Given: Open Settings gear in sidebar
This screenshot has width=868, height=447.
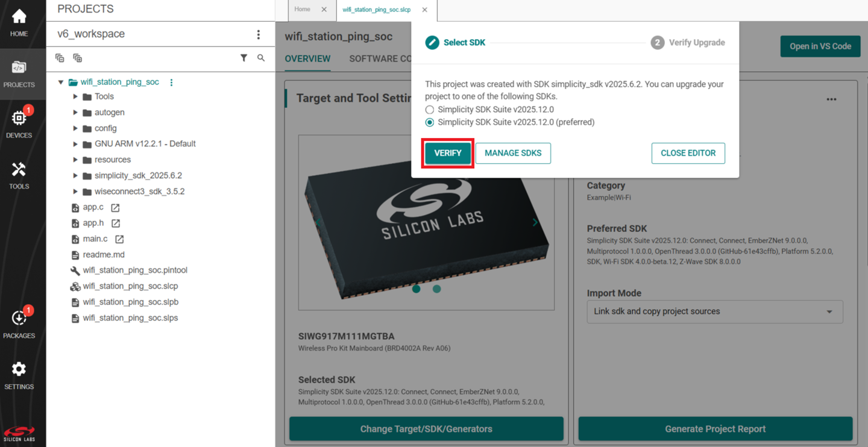Looking at the screenshot, I should pos(19,375).
